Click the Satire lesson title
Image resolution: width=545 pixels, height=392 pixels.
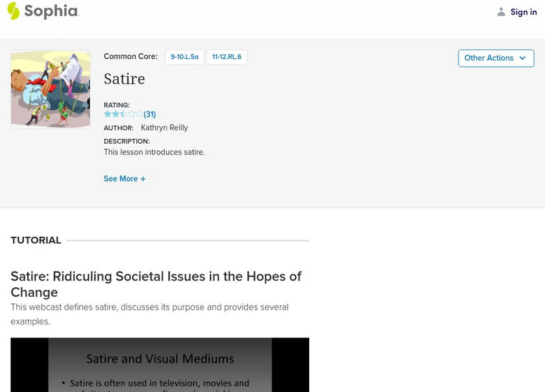[124, 79]
